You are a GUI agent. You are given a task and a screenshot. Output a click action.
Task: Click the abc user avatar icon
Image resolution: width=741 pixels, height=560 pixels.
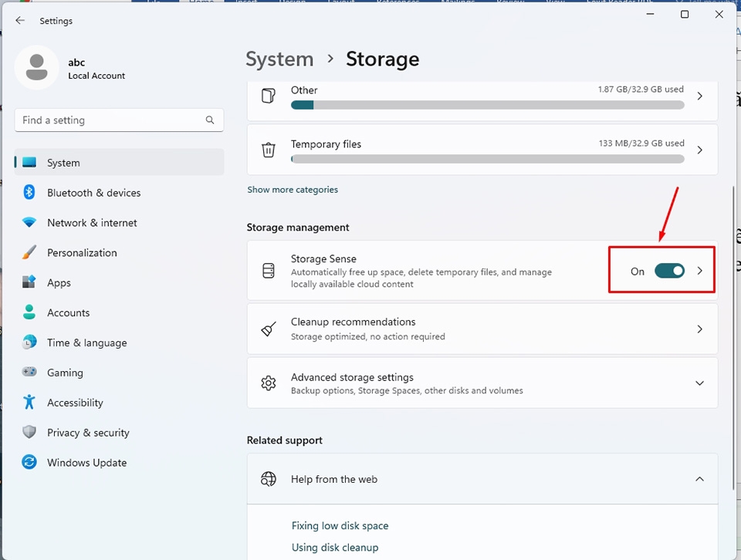36,68
